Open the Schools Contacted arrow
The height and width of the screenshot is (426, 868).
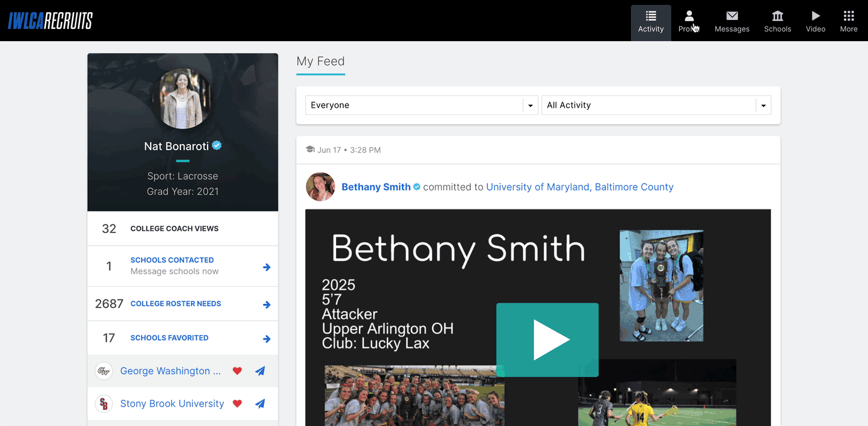(266, 267)
